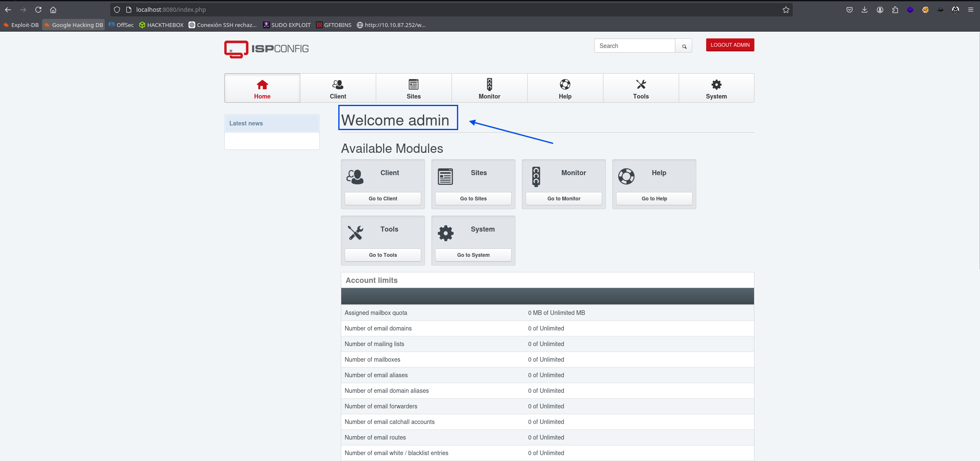
Task: Click the Client module people icon
Action: click(x=355, y=177)
